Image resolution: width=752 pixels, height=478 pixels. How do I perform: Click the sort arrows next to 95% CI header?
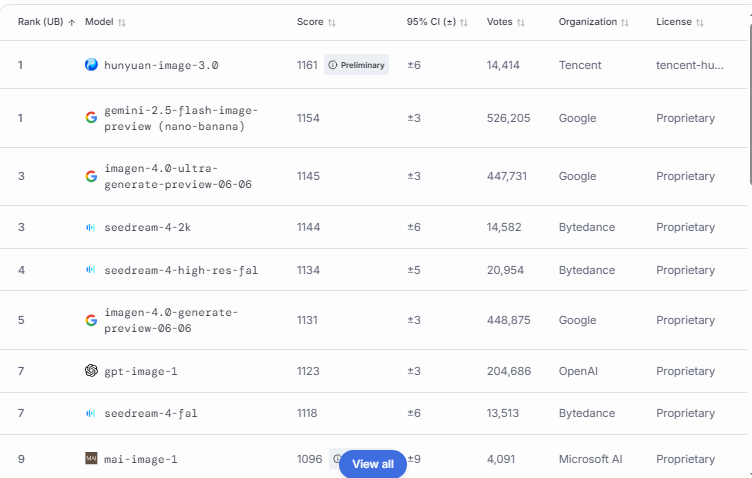464,23
